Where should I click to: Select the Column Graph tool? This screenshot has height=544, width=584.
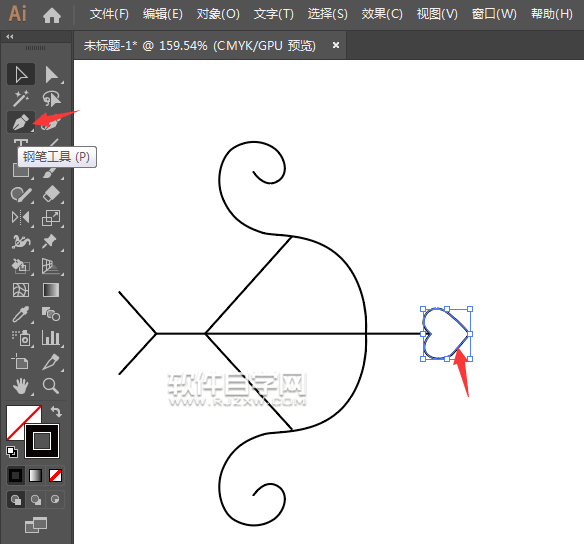pos(51,338)
